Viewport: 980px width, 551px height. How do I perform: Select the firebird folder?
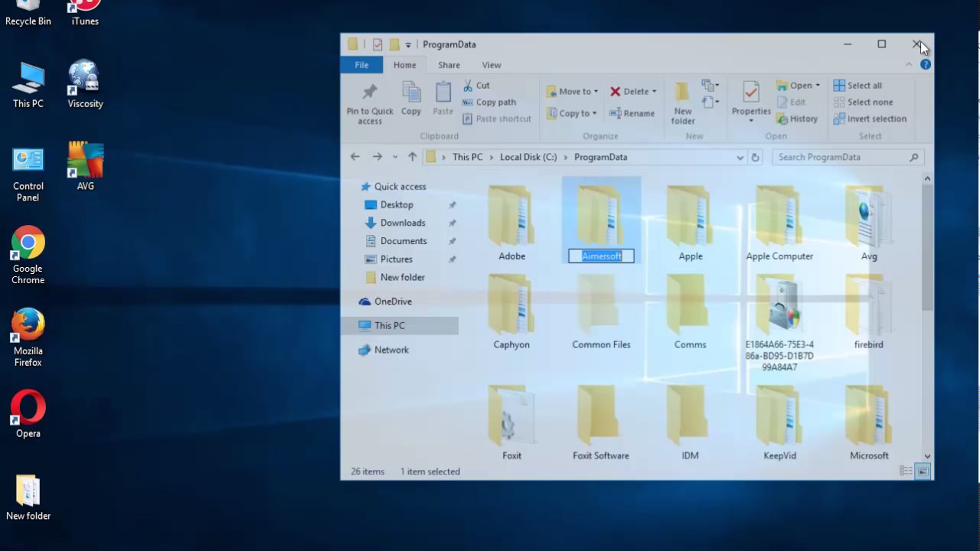pyautogui.click(x=868, y=311)
